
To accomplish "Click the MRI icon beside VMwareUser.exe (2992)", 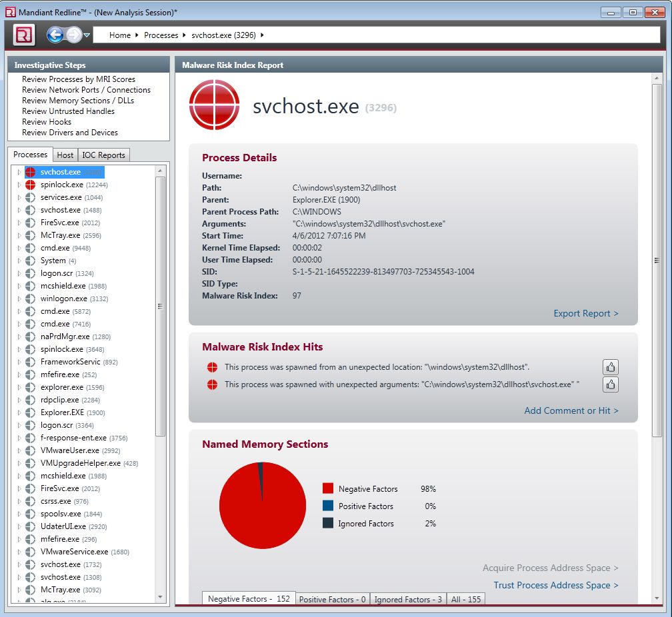I will tap(31, 450).
